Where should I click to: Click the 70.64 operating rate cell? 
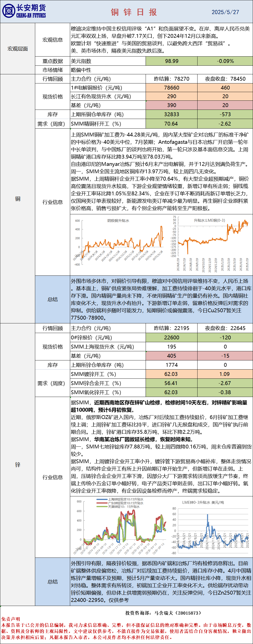pyautogui.click(x=171, y=124)
